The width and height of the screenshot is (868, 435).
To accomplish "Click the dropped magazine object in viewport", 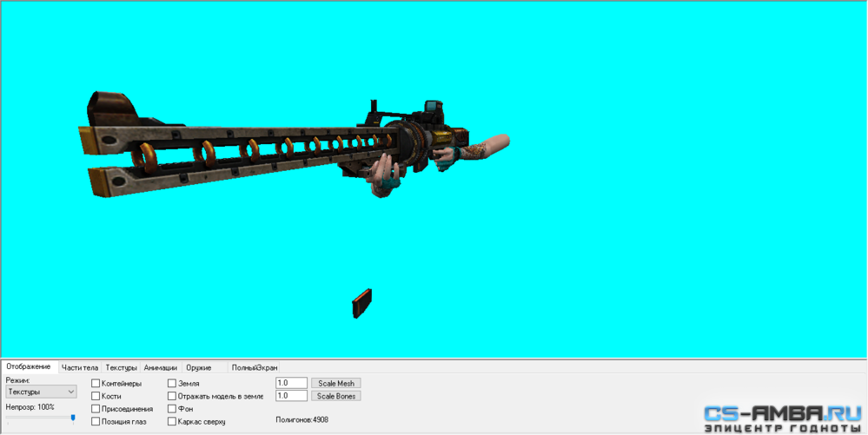I will pyautogui.click(x=362, y=303).
